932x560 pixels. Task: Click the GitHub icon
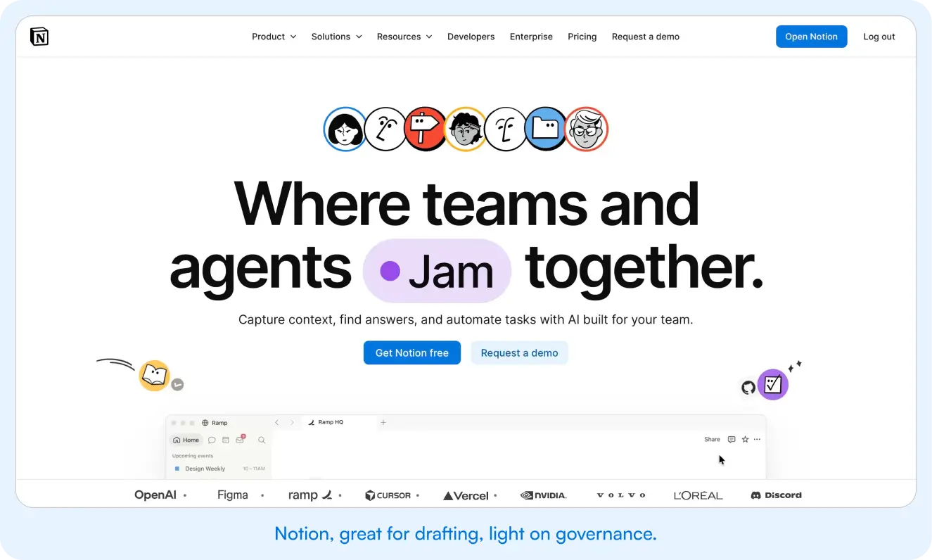point(748,388)
